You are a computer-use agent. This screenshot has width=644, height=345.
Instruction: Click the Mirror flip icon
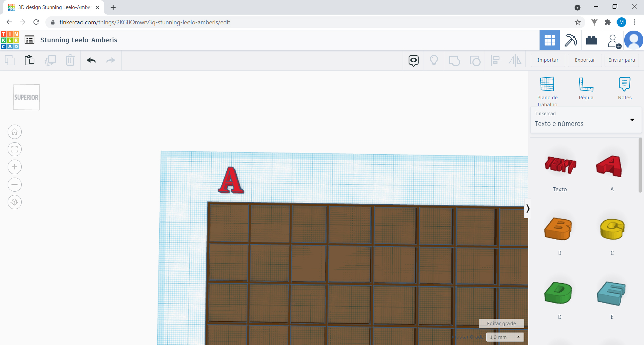tap(515, 61)
